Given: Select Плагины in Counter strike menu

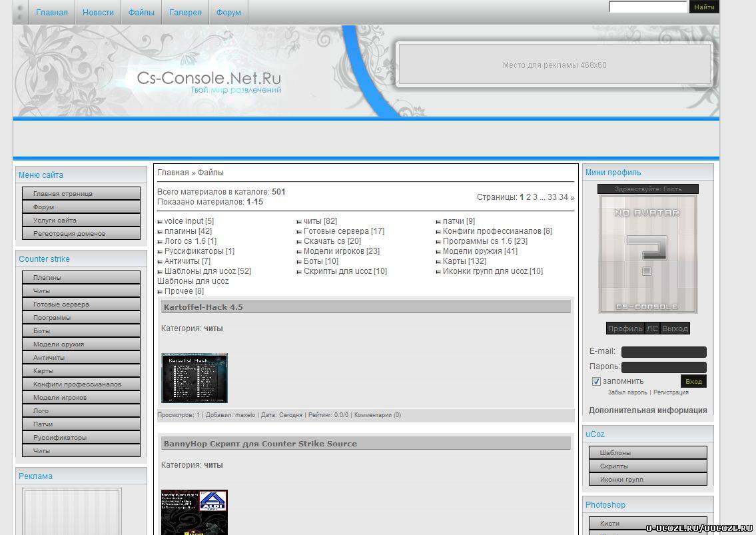Looking at the screenshot, I should coord(81,277).
